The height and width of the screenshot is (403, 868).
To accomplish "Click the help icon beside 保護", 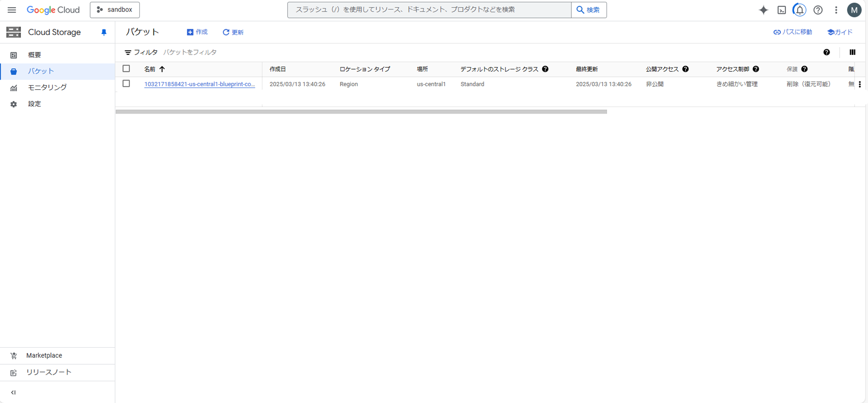I will (804, 69).
